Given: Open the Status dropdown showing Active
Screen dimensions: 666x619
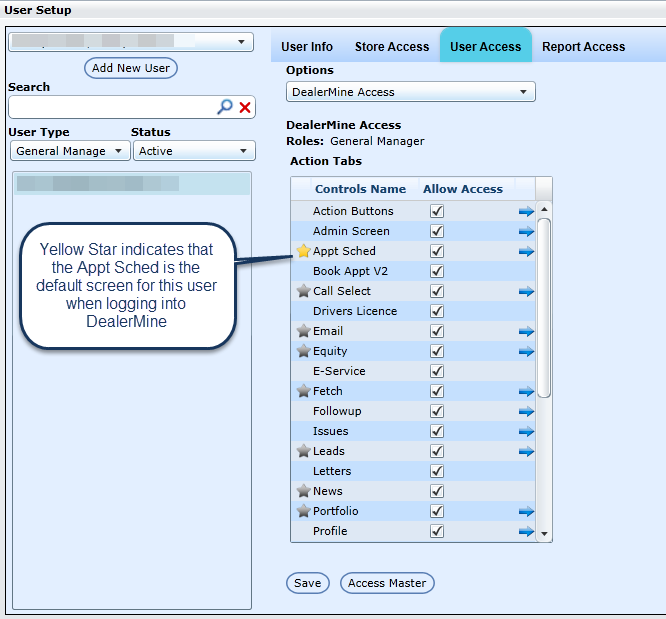Looking at the screenshot, I should [194, 151].
